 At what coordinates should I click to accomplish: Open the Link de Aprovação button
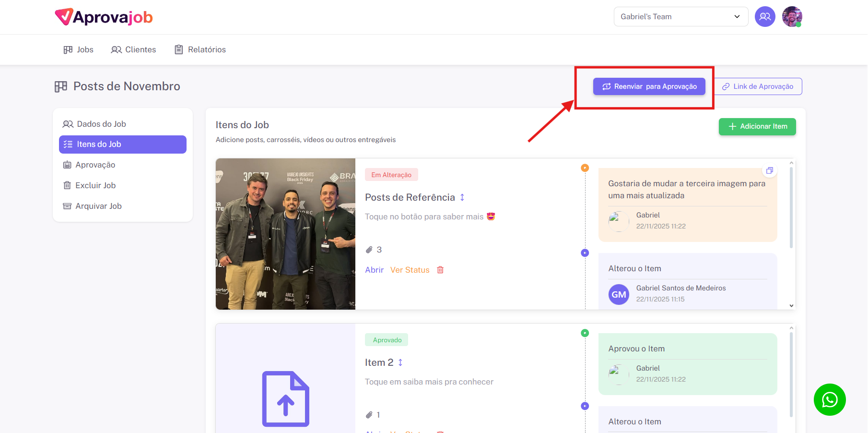758,86
